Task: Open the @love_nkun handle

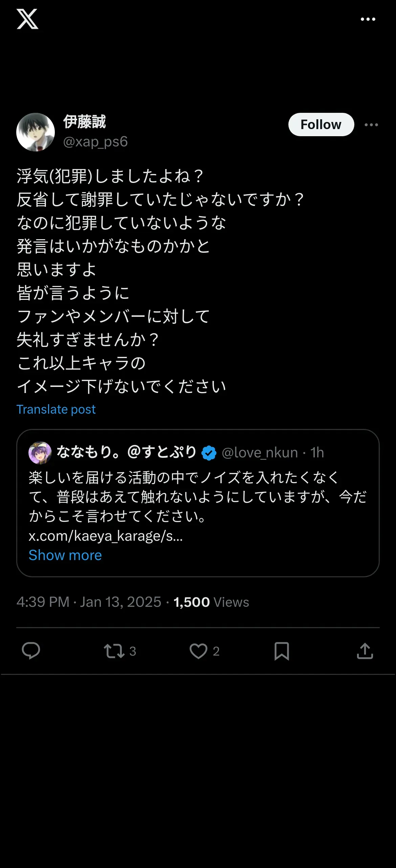Action: [x=260, y=453]
